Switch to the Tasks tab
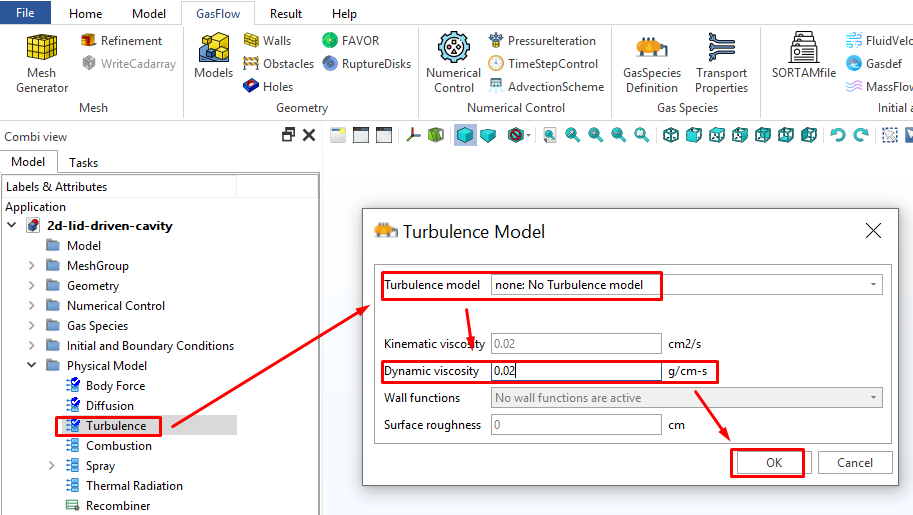The height and width of the screenshot is (515, 913). click(x=83, y=162)
